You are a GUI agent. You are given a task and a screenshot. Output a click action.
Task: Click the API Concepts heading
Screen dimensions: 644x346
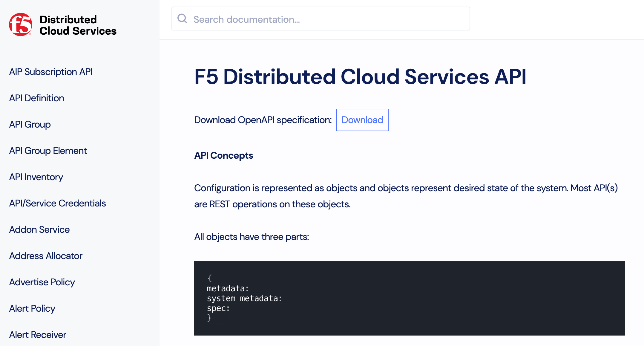[223, 155]
